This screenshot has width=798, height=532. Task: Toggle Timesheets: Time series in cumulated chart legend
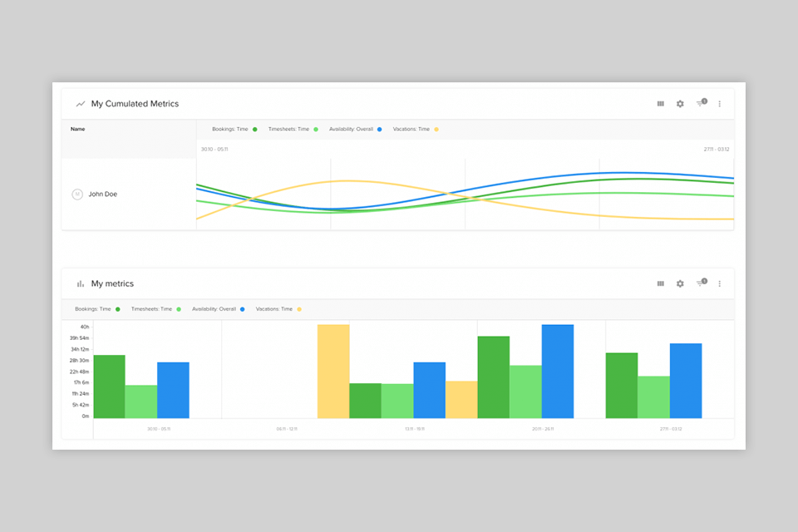[x=293, y=130]
